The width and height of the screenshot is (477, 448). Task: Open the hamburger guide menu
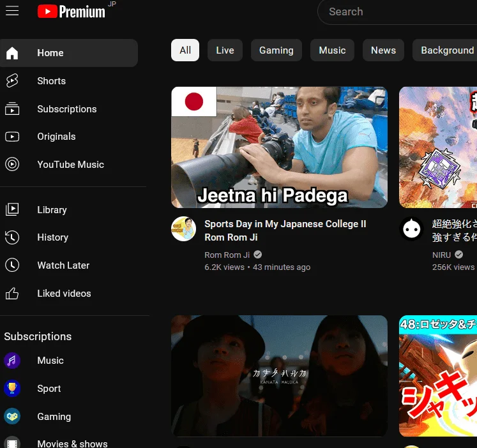pos(12,11)
